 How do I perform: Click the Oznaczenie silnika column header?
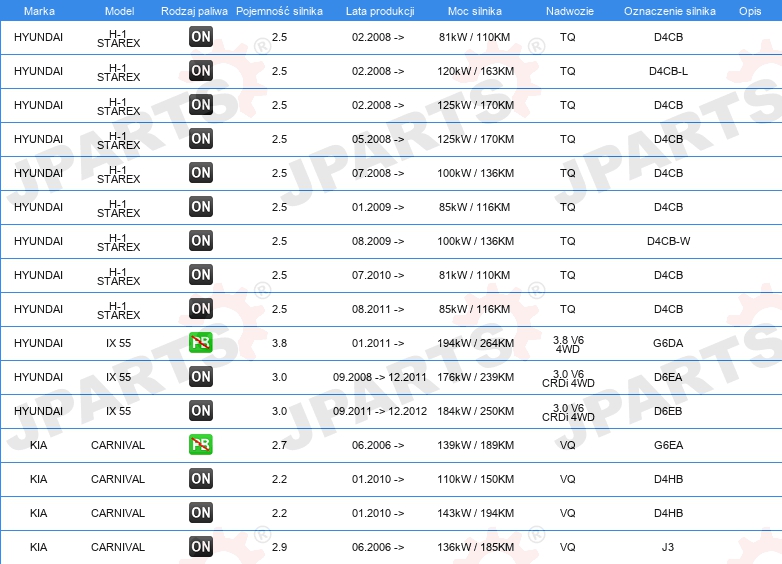(669, 11)
